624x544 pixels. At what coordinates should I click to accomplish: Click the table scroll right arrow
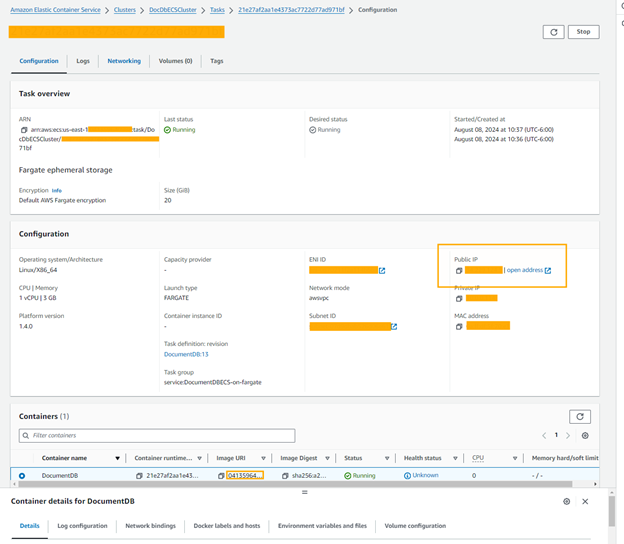click(x=595, y=484)
